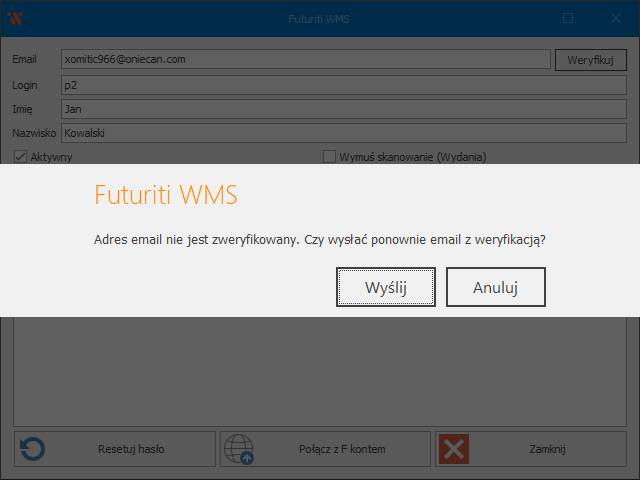Click the Futuriti WMS logo in title bar
The image size is (640, 480).
coord(14,18)
